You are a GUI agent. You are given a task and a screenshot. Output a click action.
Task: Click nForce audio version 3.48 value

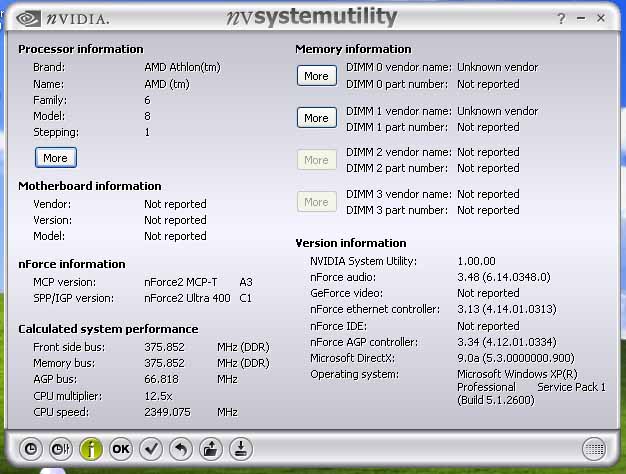tap(504, 277)
